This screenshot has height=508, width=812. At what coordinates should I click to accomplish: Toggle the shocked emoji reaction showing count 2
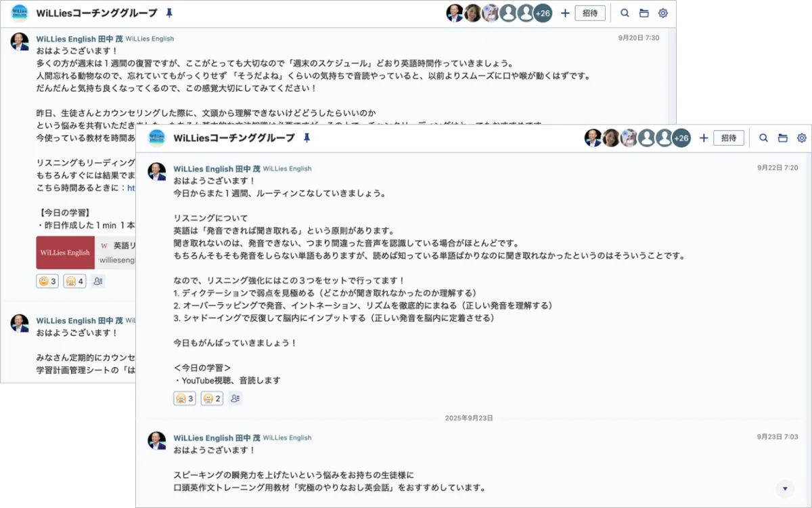[x=211, y=398]
